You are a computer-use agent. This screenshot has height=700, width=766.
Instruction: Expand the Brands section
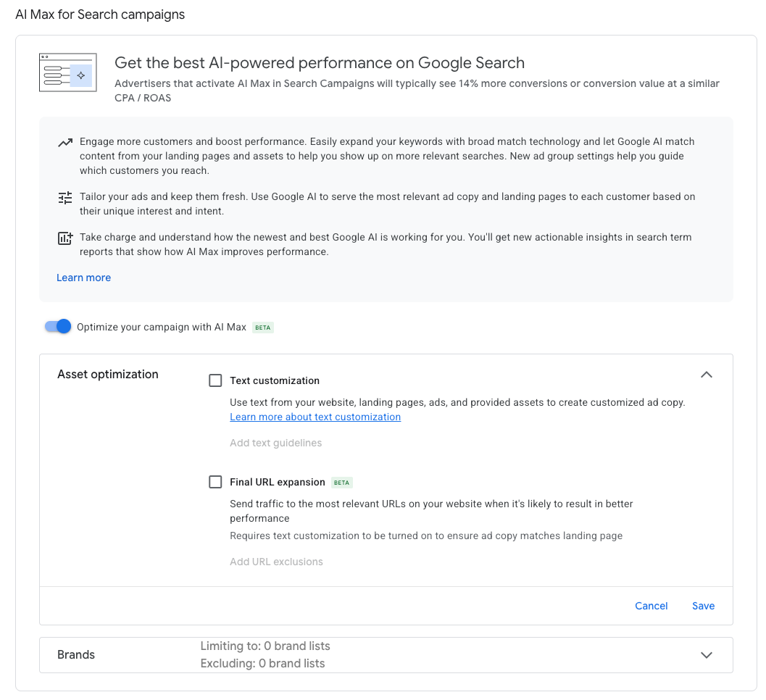707,654
